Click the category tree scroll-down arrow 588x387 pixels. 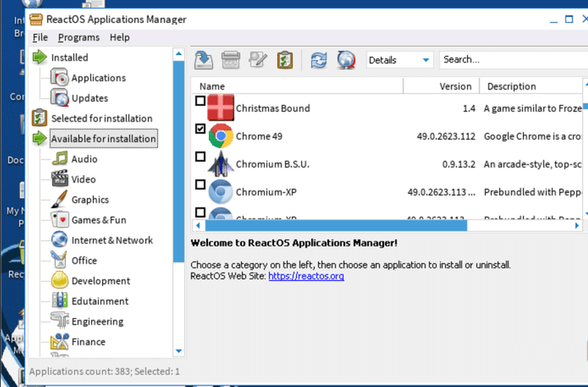pyautogui.click(x=178, y=351)
